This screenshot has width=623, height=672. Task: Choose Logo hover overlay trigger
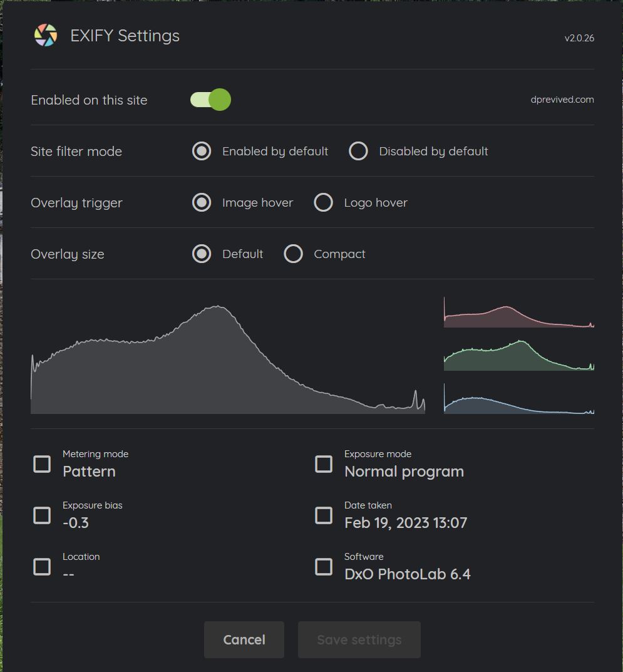click(x=324, y=203)
